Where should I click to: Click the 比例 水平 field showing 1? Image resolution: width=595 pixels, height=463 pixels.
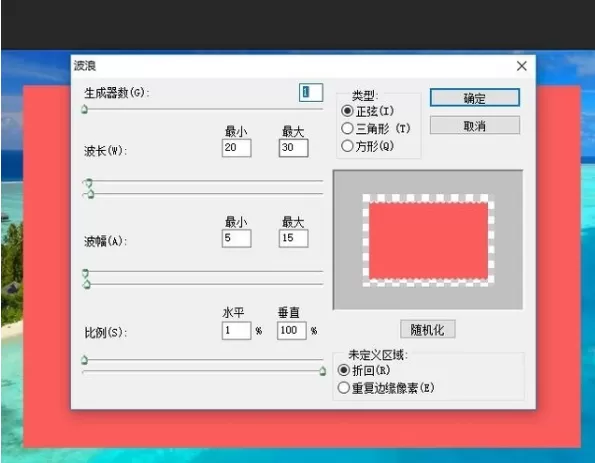236,331
